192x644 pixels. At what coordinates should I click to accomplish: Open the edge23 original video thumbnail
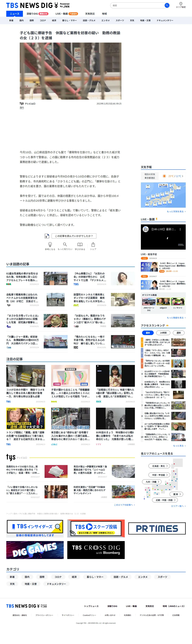(x=163, y=302)
